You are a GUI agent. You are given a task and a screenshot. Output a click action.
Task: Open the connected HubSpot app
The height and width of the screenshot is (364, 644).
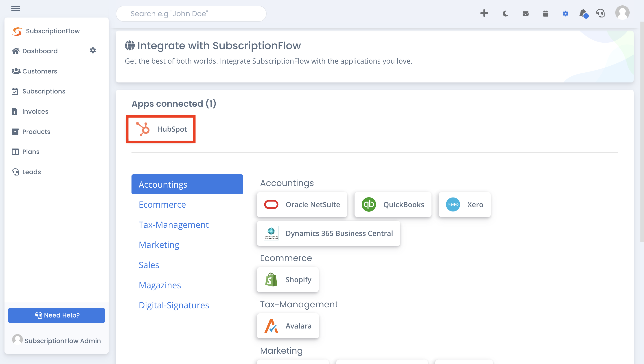tap(161, 129)
